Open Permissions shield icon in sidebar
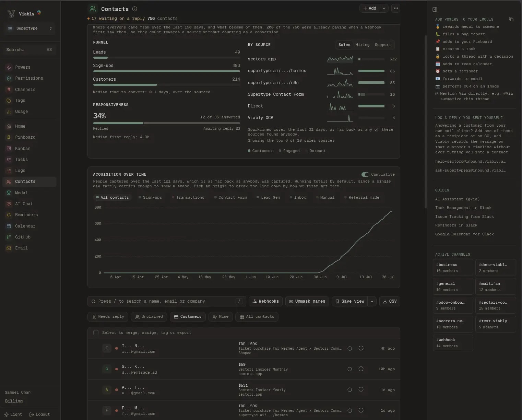This screenshot has width=522, height=420. (9, 78)
